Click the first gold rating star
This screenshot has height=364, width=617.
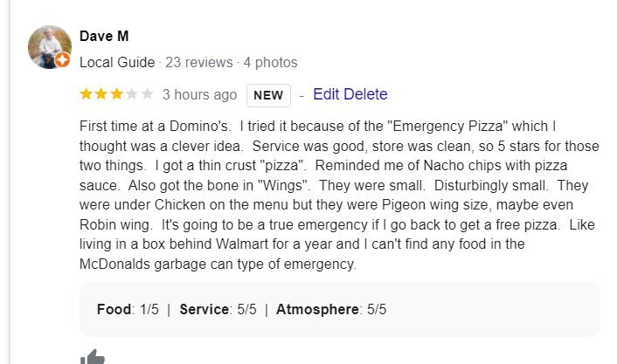[86, 94]
